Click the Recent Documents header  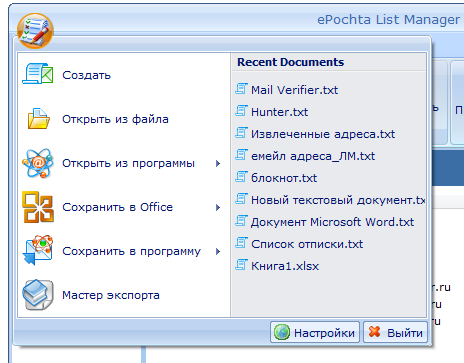[x=290, y=62]
